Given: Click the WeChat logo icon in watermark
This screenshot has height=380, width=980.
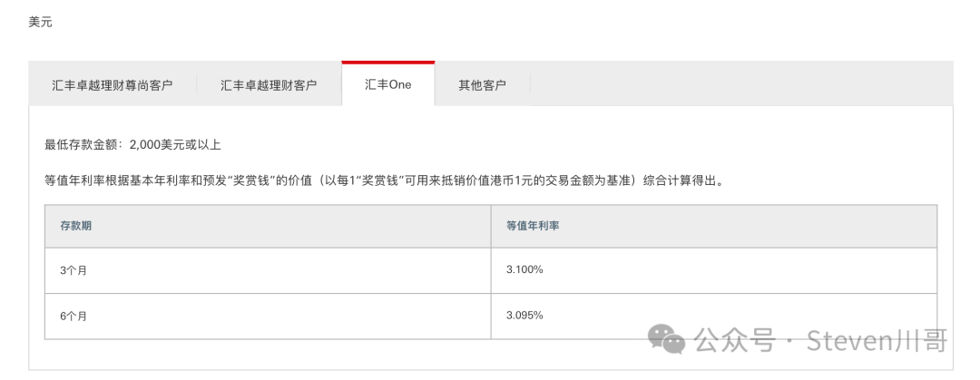Looking at the screenshot, I should [666, 339].
